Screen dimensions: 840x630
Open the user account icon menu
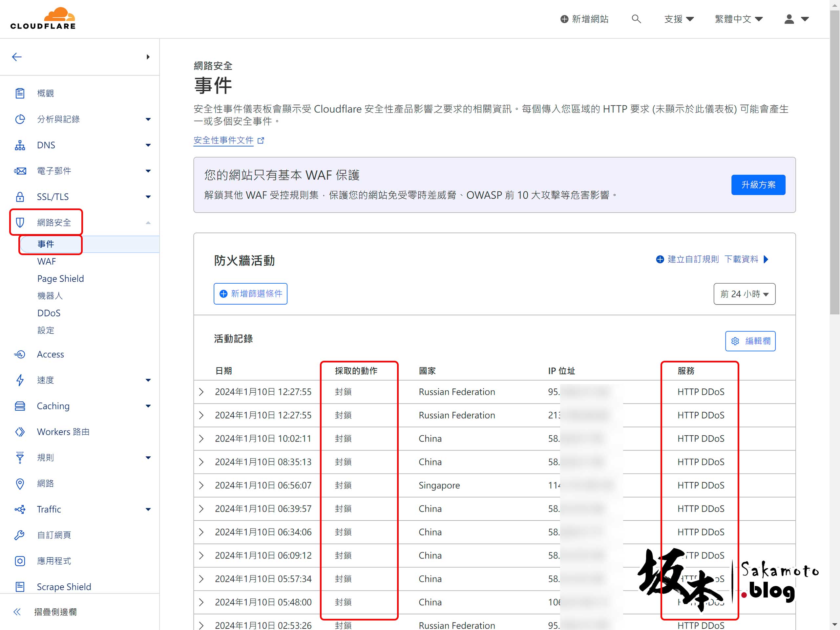[796, 19]
